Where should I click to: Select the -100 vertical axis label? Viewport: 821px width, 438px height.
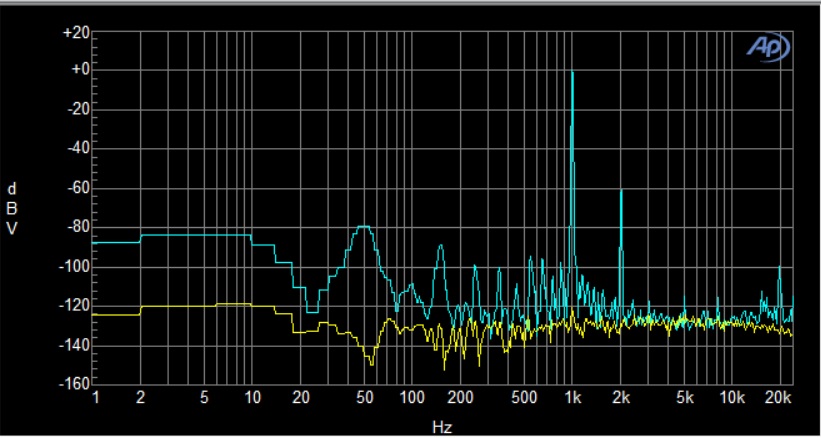tap(74, 267)
